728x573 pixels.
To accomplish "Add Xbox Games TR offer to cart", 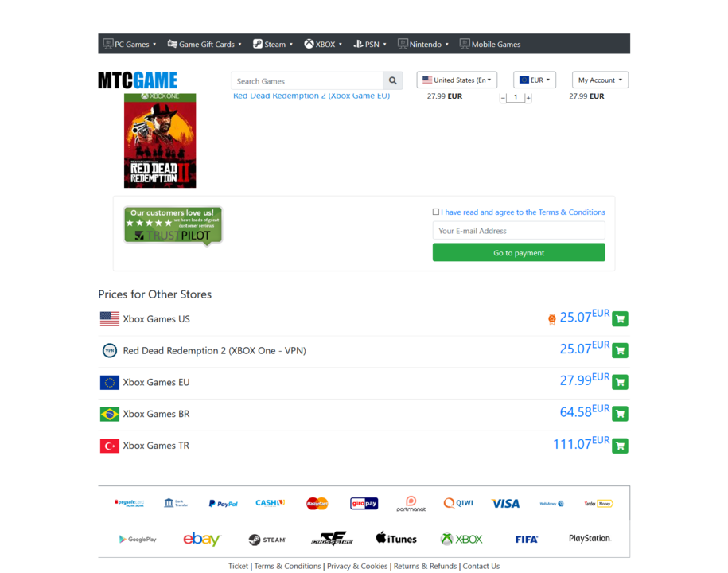I will click(620, 446).
